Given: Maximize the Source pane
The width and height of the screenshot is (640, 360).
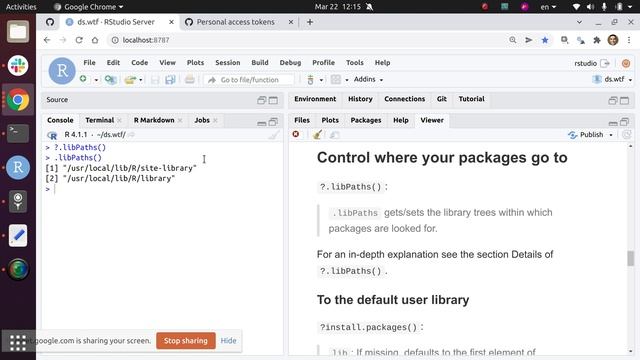Looking at the screenshot, I should (273, 100).
